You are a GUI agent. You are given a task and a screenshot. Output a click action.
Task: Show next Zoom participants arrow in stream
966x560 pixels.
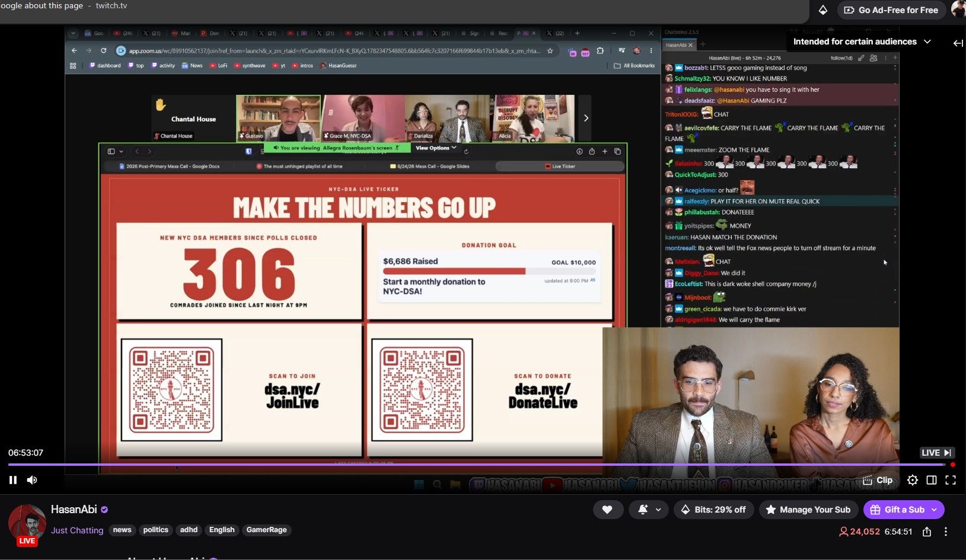coord(586,118)
